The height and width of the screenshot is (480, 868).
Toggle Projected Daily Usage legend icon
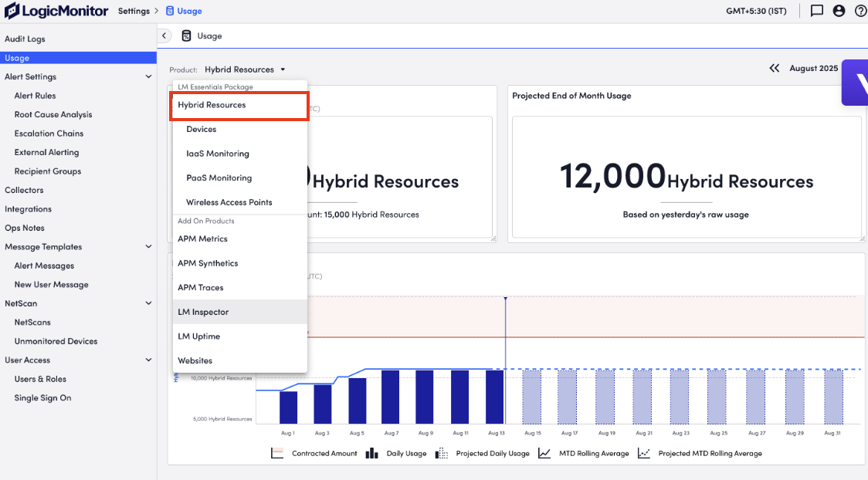(441, 454)
